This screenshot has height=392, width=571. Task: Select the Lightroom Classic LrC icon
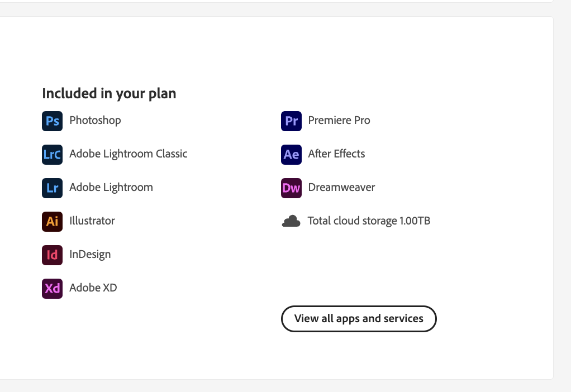coord(52,154)
